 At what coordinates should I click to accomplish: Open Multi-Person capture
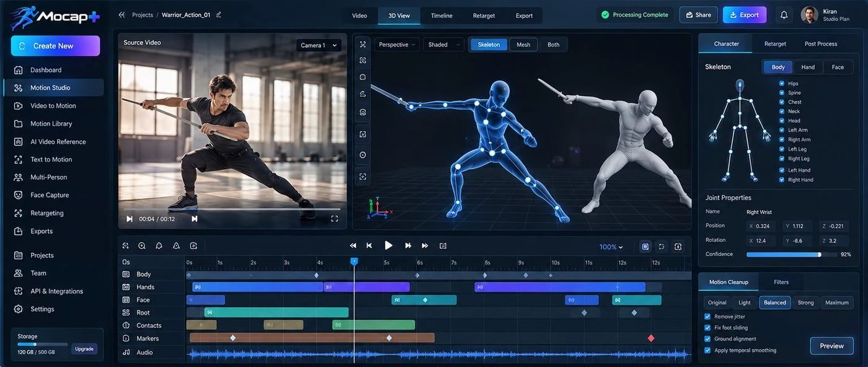pyautogui.click(x=53, y=177)
